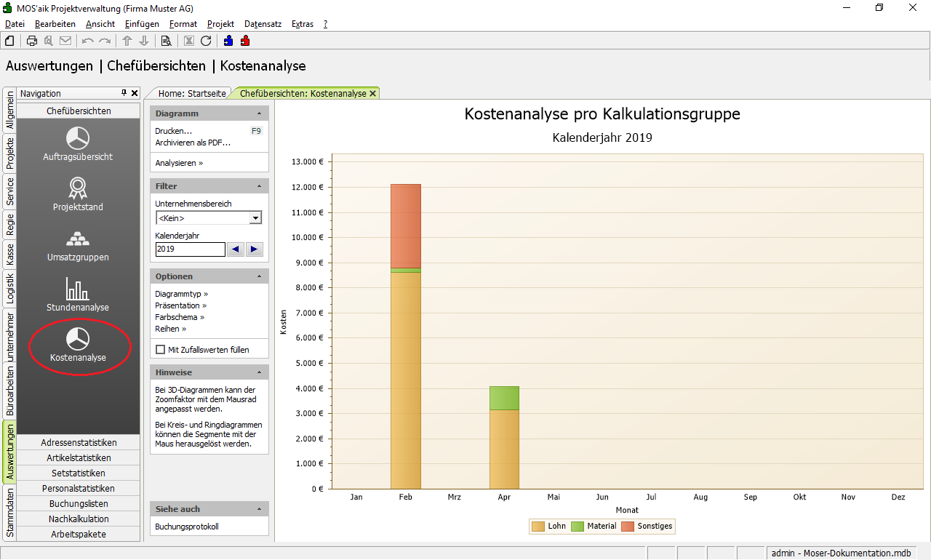Collapse the Optionen panel section
The image size is (931, 560).
click(260, 276)
